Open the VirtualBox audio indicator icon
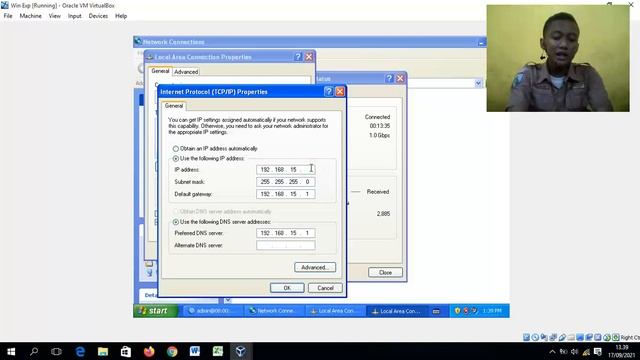The width and height of the screenshot is (640, 360). (544, 337)
